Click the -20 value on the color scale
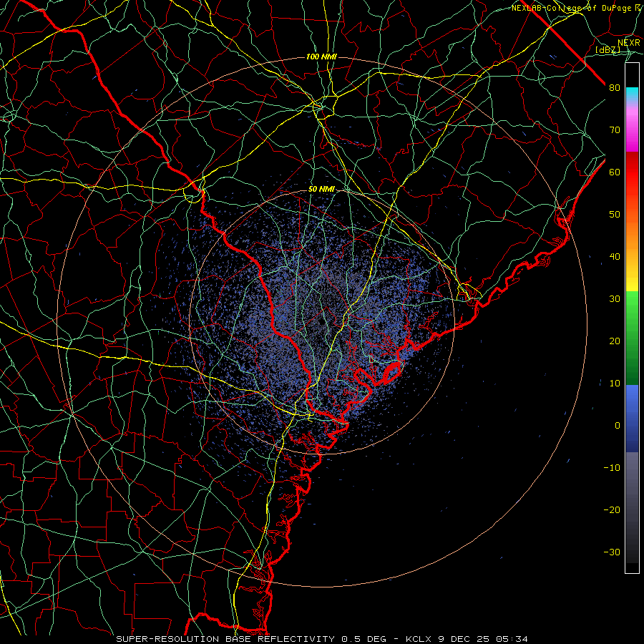 (x=612, y=510)
